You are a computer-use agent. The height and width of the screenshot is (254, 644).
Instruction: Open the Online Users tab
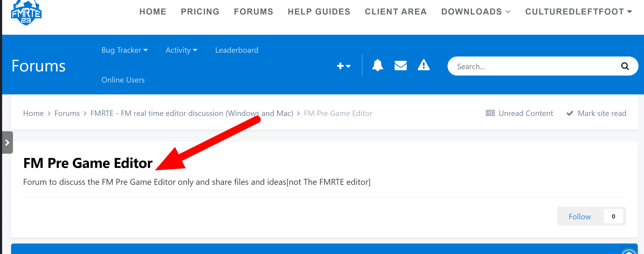click(123, 80)
